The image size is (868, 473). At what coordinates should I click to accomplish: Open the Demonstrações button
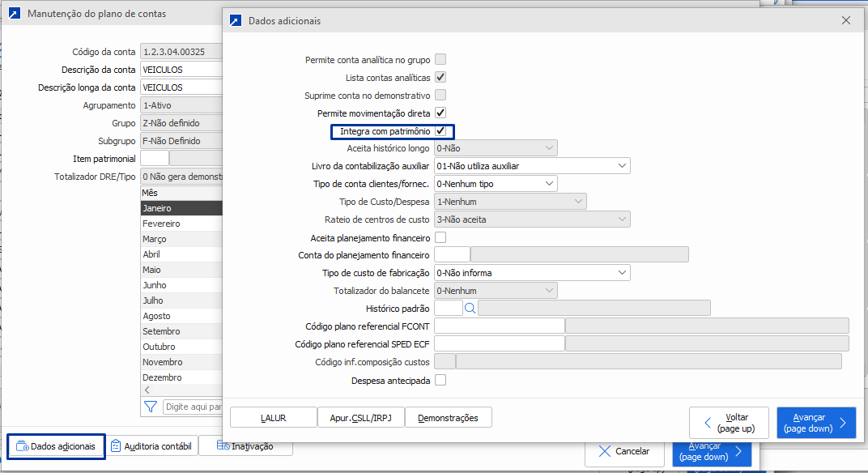tap(448, 418)
